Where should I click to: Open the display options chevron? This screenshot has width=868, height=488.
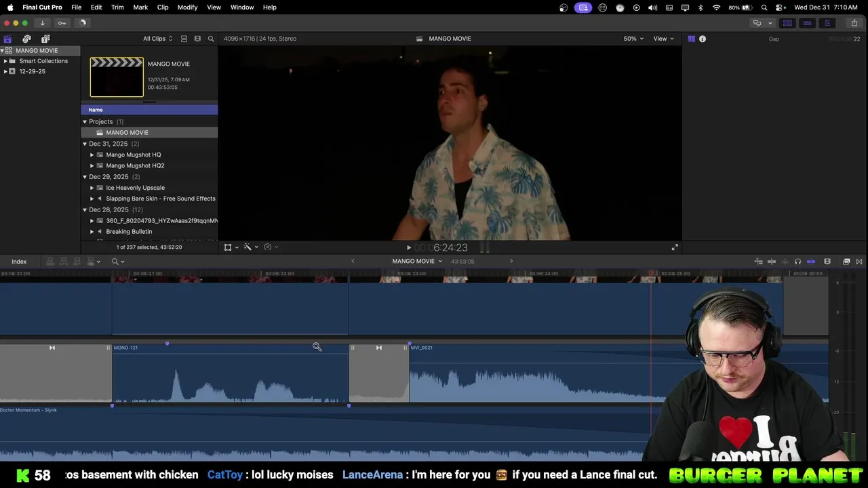point(770,23)
